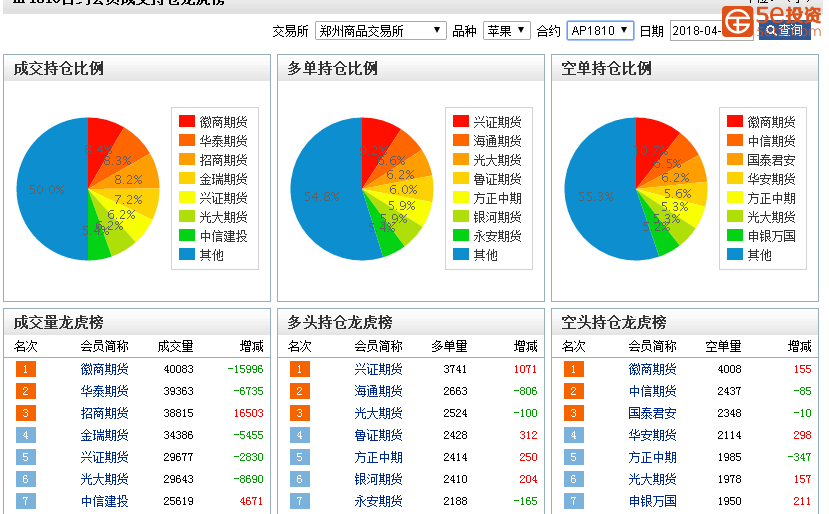829x514 pixels.
Task: Click the 1071 change value
Action: pyautogui.click(x=525, y=369)
